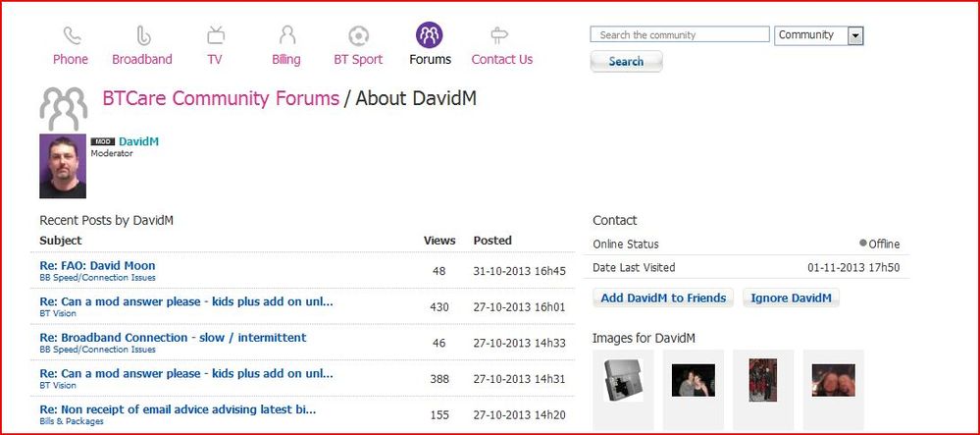Open post Re: FAO: David Moon
Viewport: 980px width, 435px height.
(x=97, y=265)
